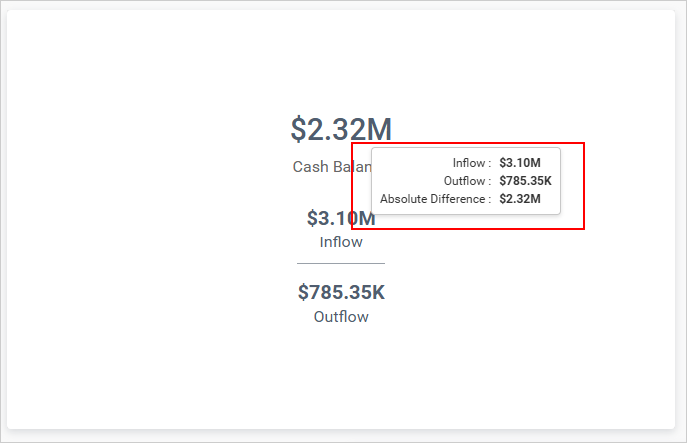Select the Cash Balance caption text

pyautogui.click(x=330, y=167)
